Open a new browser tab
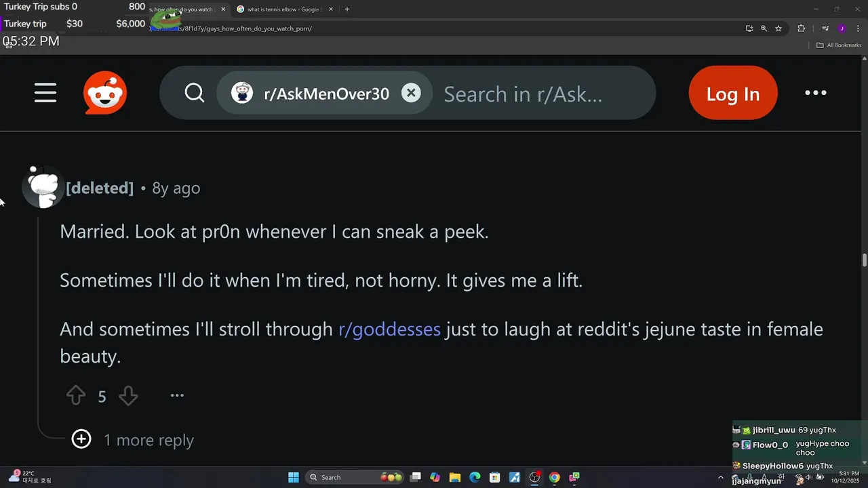This screenshot has width=868, height=488. point(347,9)
